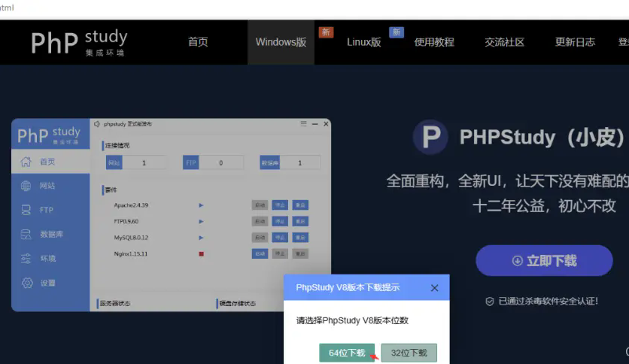Restart Apache2.4.39 with its last blue button
Viewport: 629px width, 364px height.
tap(300, 205)
